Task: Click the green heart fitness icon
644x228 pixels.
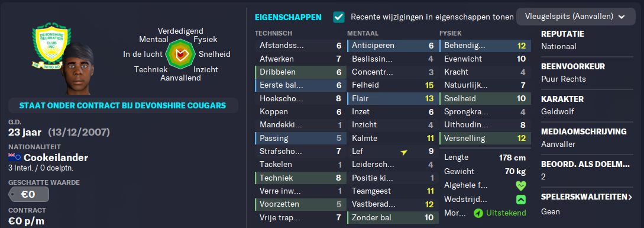Action: click(x=521, y=185)
